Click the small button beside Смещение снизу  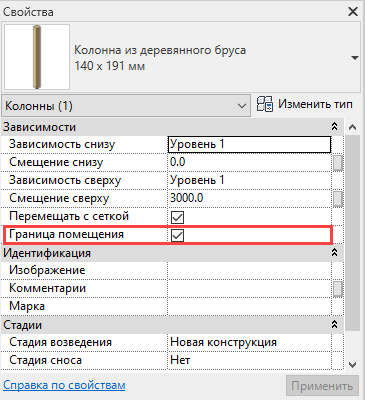[x=338, y=163]
